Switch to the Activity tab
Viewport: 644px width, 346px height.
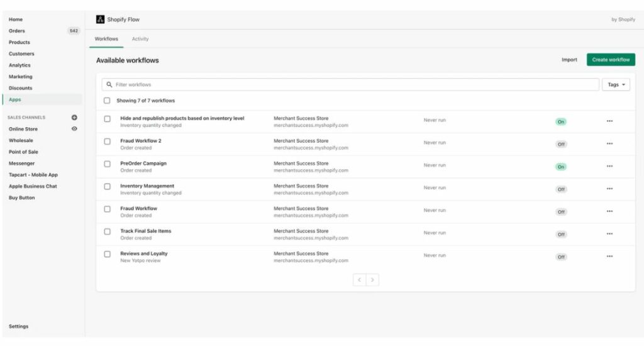[140, 39]
